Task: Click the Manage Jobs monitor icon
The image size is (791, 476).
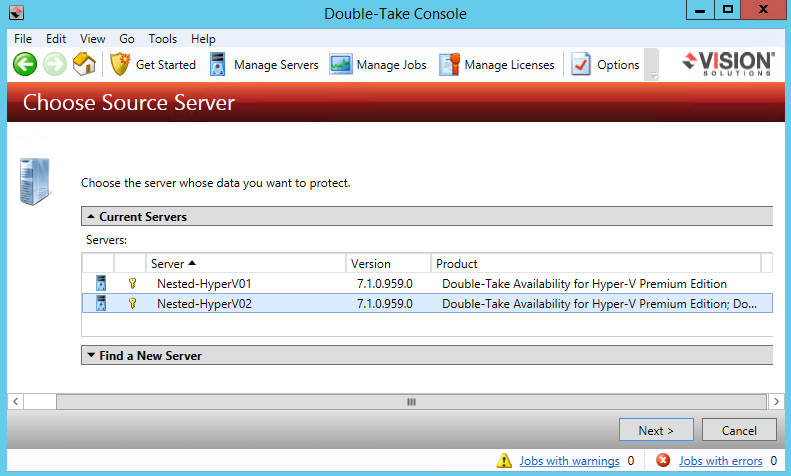Action: point(341,65)
